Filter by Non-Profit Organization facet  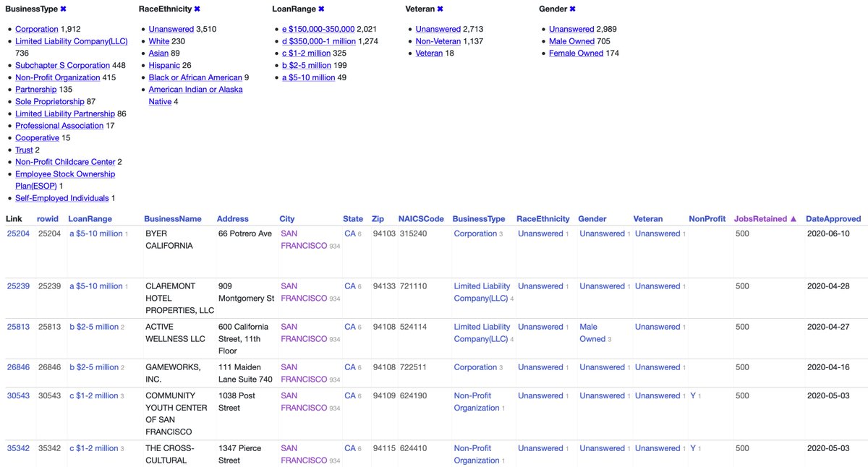click(58, 77)
